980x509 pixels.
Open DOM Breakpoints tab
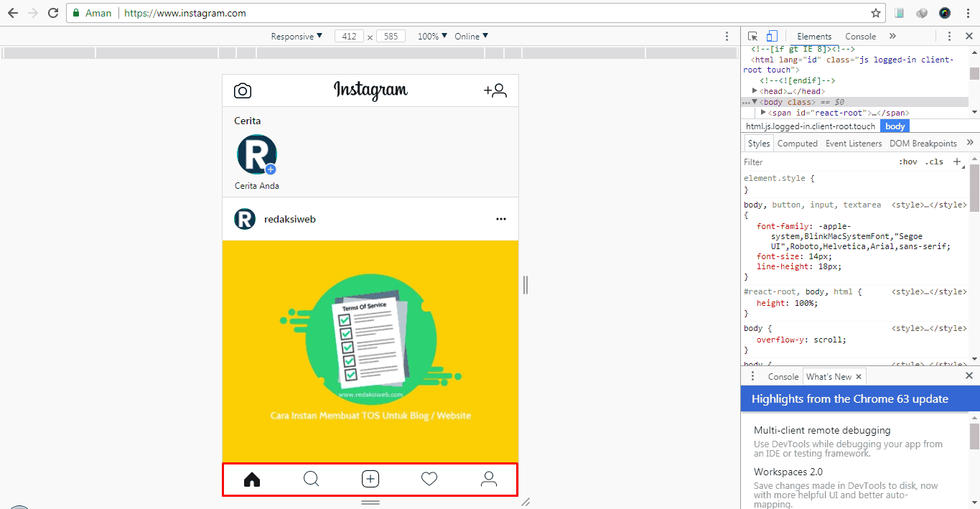click(x=923, y=144)
